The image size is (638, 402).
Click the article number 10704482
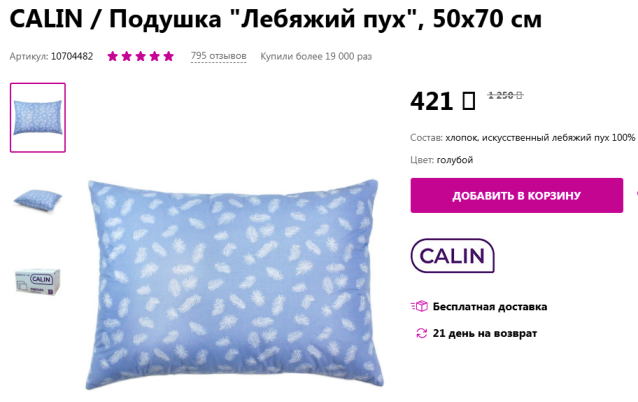[72, 56]
